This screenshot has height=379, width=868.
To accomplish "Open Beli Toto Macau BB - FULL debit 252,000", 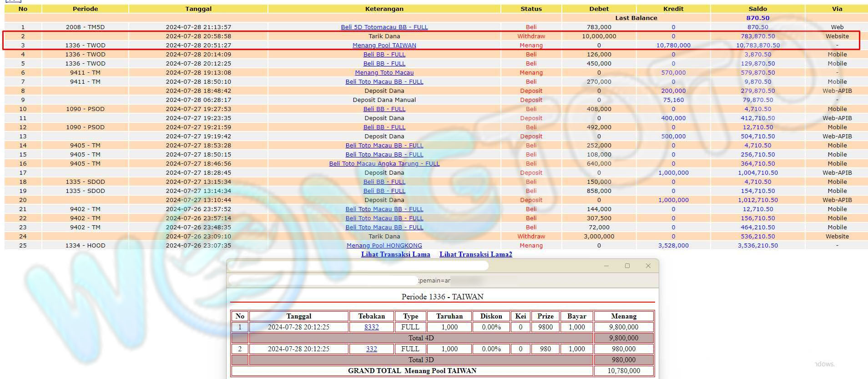I will coord(384,146).
